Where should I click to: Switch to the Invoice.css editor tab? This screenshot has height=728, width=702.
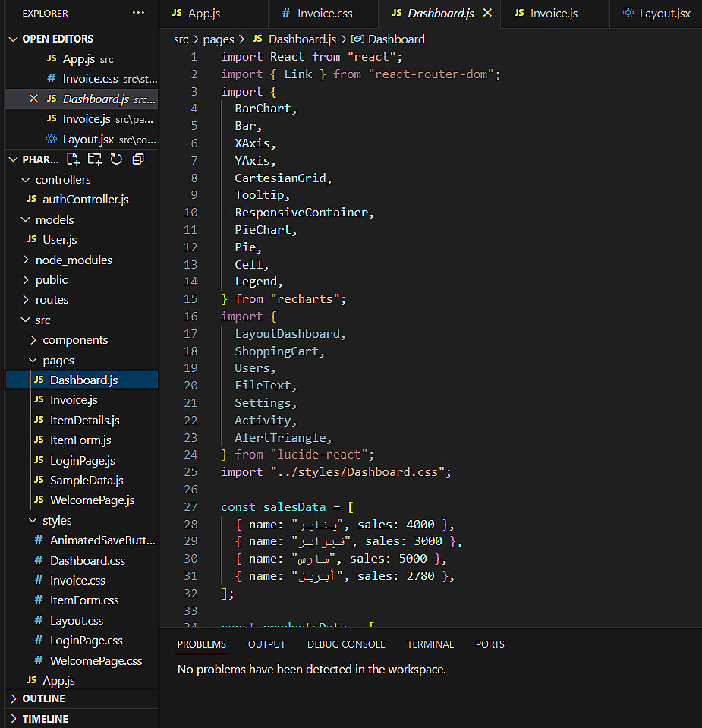(x=324, y=14)
